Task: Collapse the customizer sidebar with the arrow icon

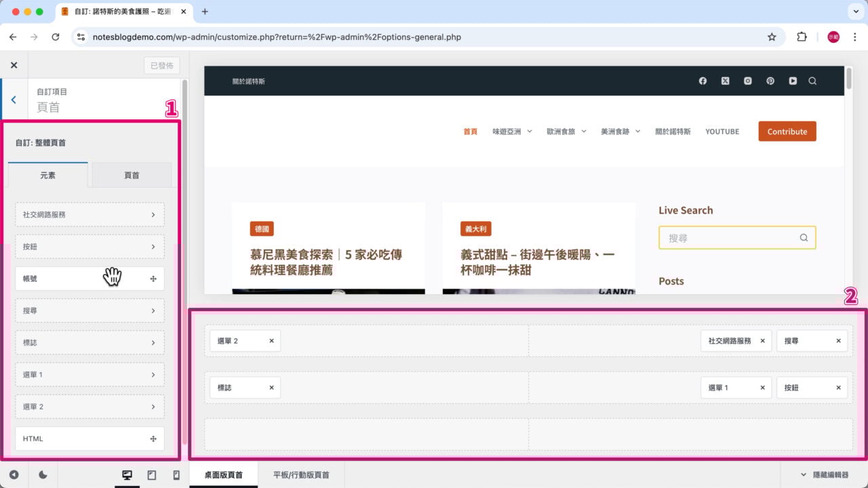Action: [14, 475]
